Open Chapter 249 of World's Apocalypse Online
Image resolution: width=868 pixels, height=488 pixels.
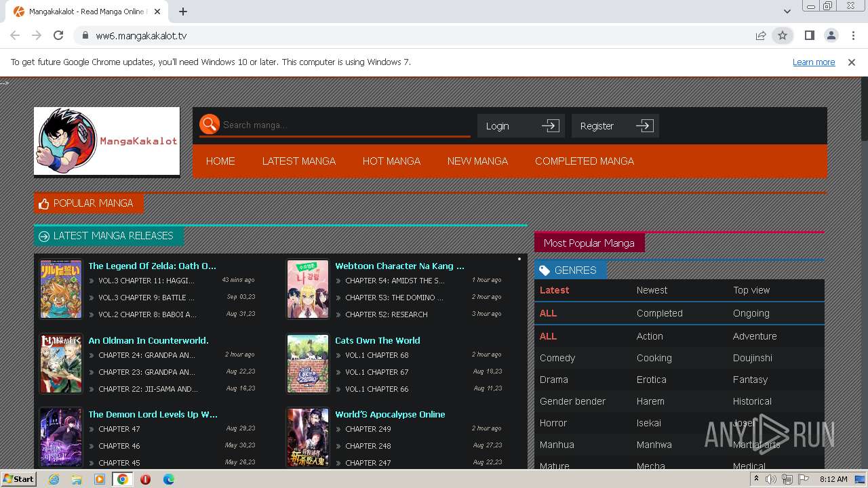[368, 429]
